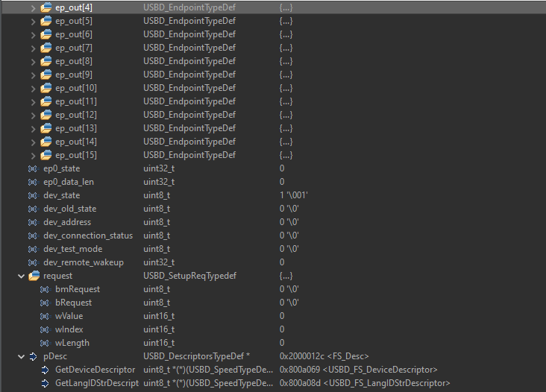Click the ep_out[8] struct icon
The height and width of the screenshot is (392, 546).
pyautogui.click(x=46, y=61)
